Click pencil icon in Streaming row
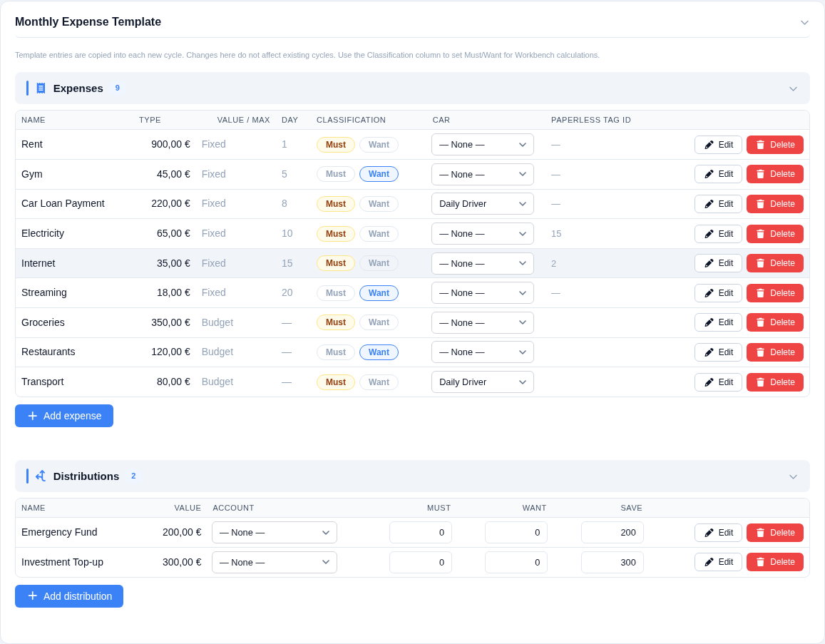Screen dimensions: 825x644 [709, 293]
